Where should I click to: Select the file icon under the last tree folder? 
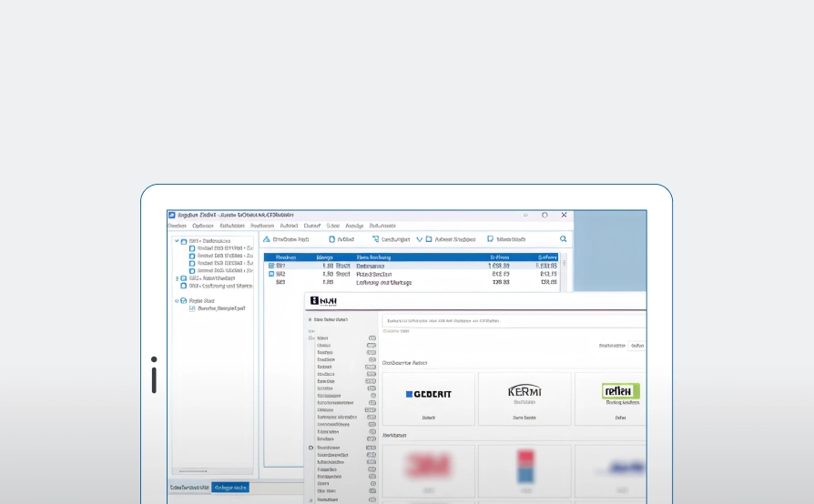coord(192,308)
